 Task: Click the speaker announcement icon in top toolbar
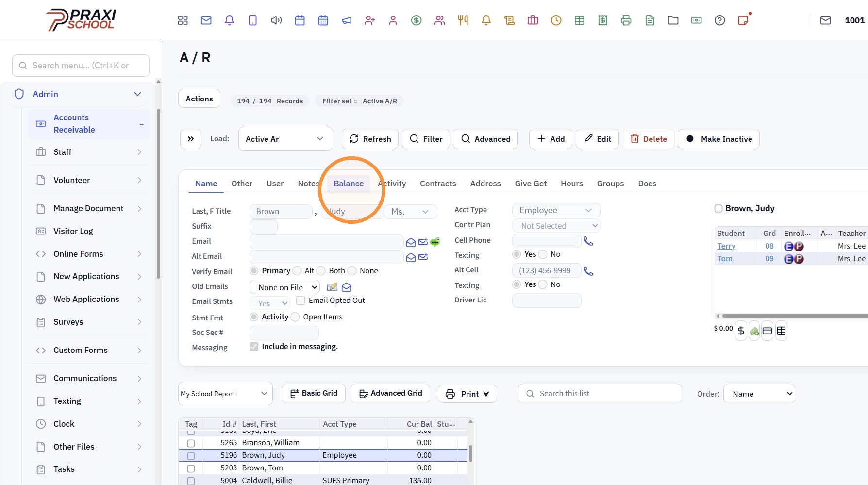coord(276,20)
